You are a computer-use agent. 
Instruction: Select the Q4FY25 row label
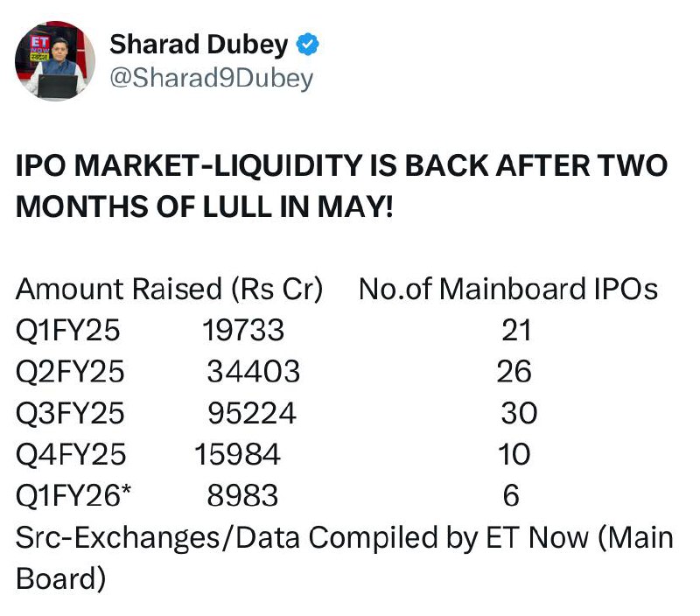[71, 455]
